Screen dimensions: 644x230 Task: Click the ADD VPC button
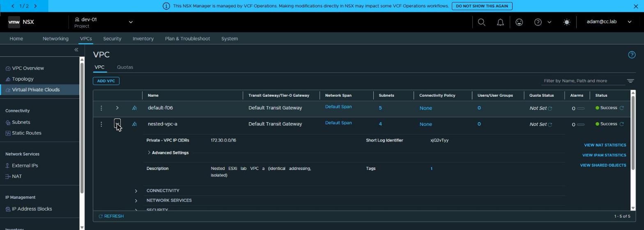click(106, 81)
